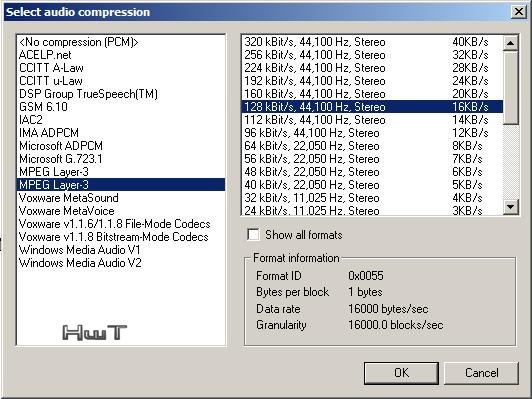Choose IMA ADPCM codec
The height and width of the screenshot is (399, 532).
coord(120,133)
